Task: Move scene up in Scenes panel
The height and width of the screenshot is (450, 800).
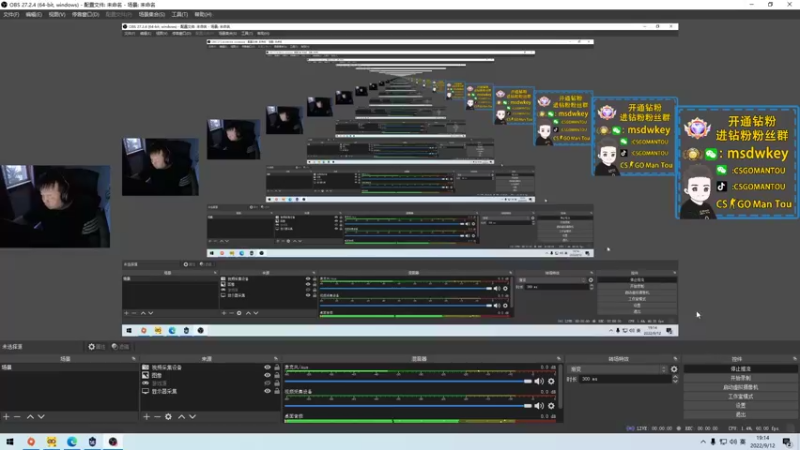Action: tap(30, 417)
